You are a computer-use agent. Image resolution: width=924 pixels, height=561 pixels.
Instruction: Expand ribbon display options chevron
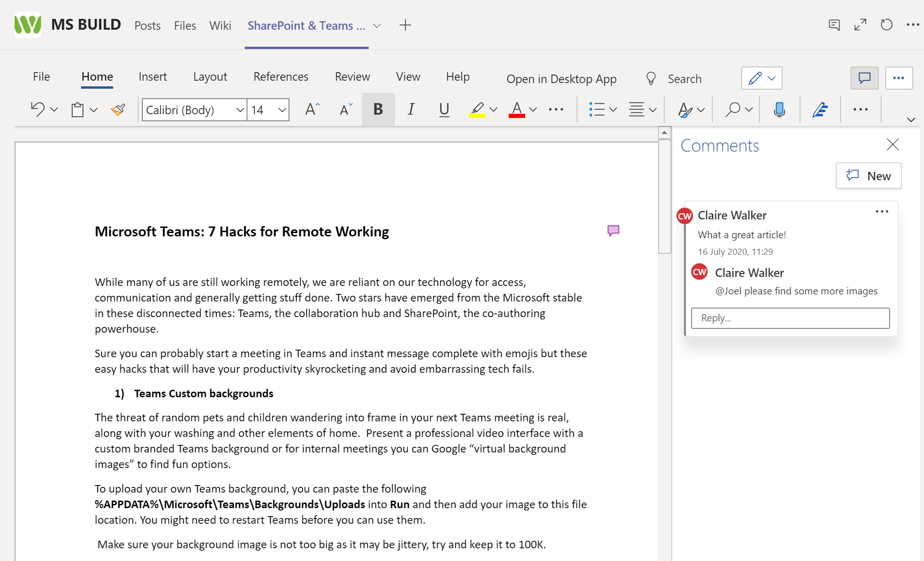coord(911,120)
